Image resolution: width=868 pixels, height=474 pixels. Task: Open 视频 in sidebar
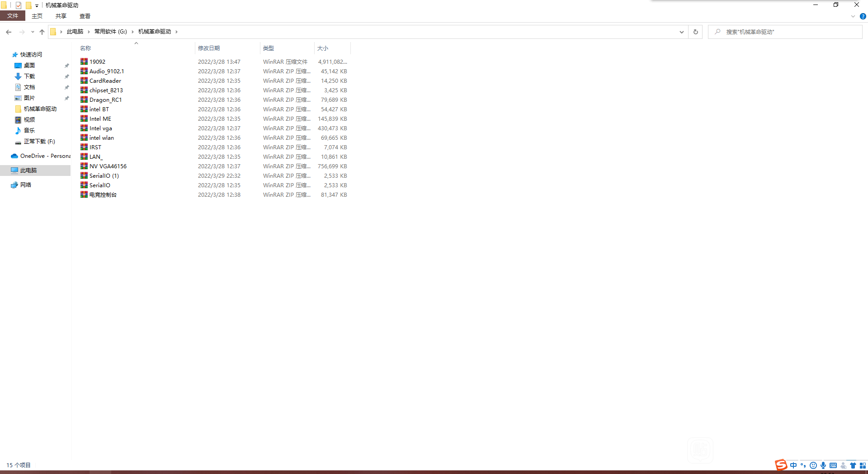[x=29, y=120]
